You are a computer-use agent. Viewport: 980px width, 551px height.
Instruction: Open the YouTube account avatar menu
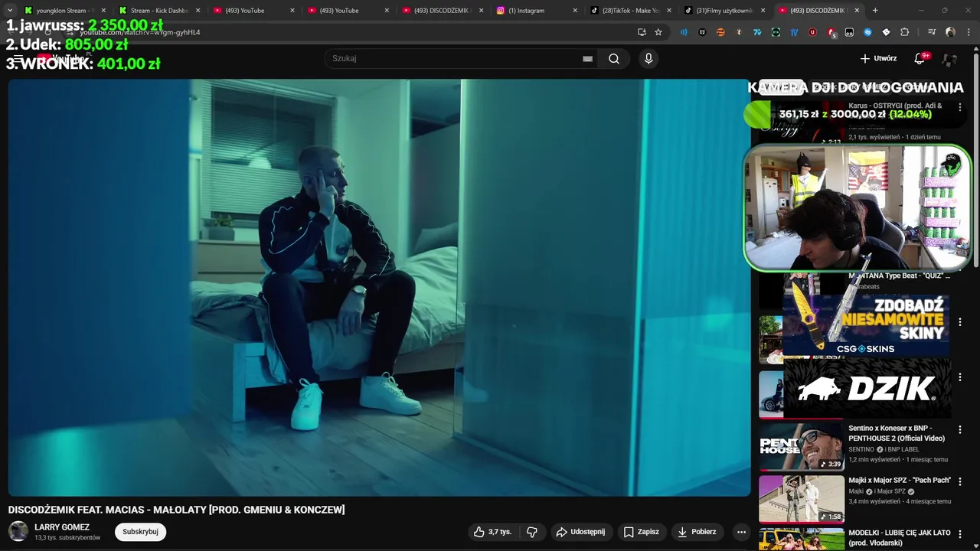(950, 59)
